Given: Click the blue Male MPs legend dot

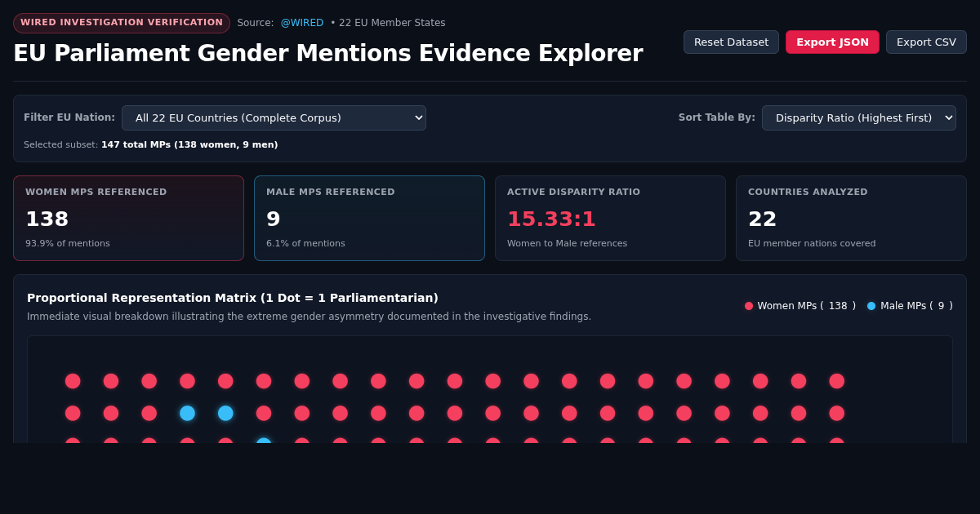Looking at the screenshot, I should pos(871,306).
